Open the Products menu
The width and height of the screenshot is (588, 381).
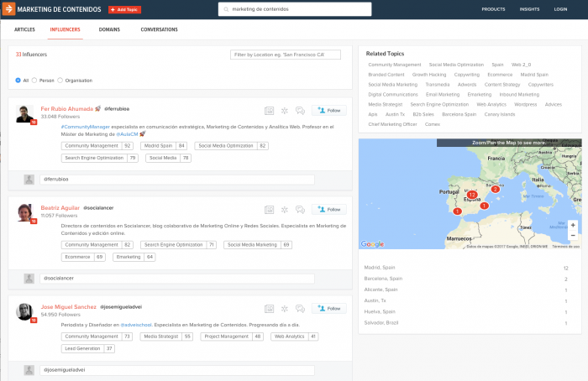pyautogui.click(x=493, y=9)
